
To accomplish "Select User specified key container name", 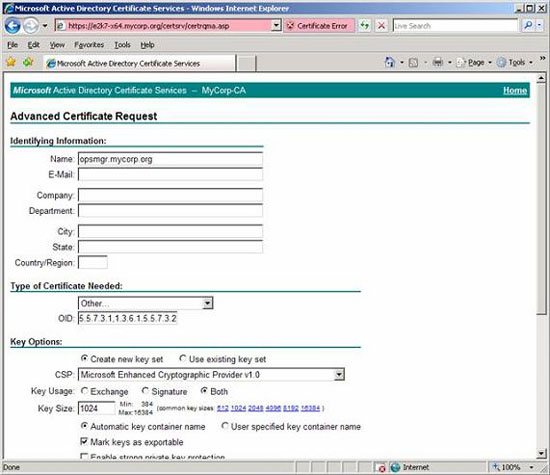I will [x=225, y=426].
